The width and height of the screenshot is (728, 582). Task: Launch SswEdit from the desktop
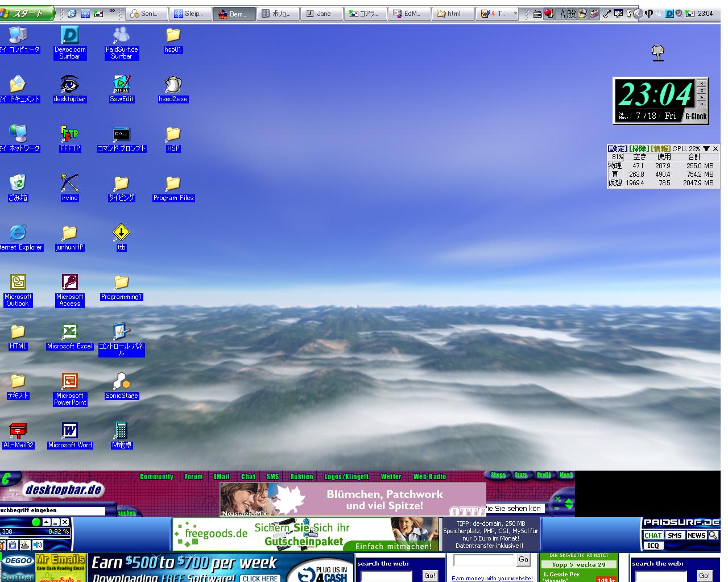pos(122,89)
